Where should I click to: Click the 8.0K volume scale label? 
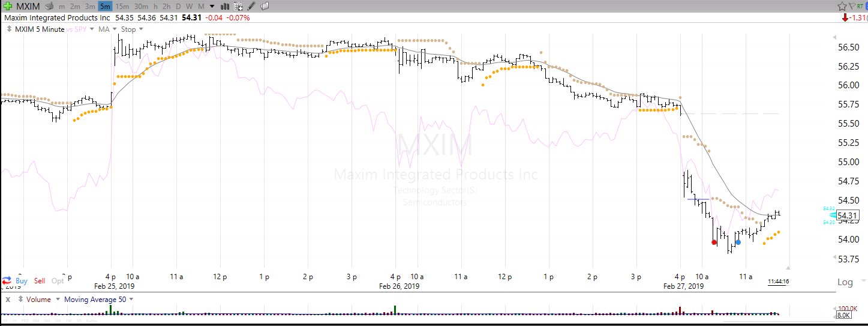click(x=843, y=315)
